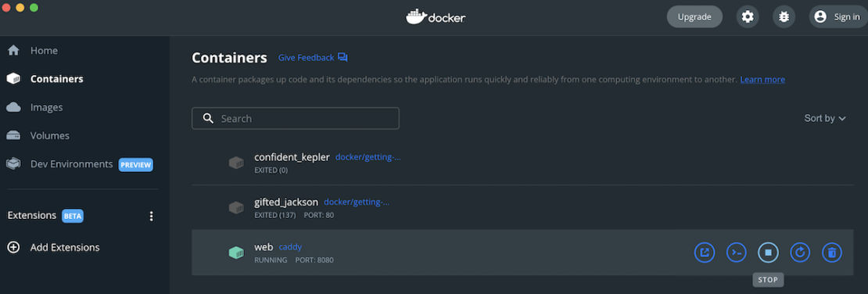The height and width of the screenshot is (294, 868).
Task: Select Containers in sidebar
Action: click(x=56, y=79)
